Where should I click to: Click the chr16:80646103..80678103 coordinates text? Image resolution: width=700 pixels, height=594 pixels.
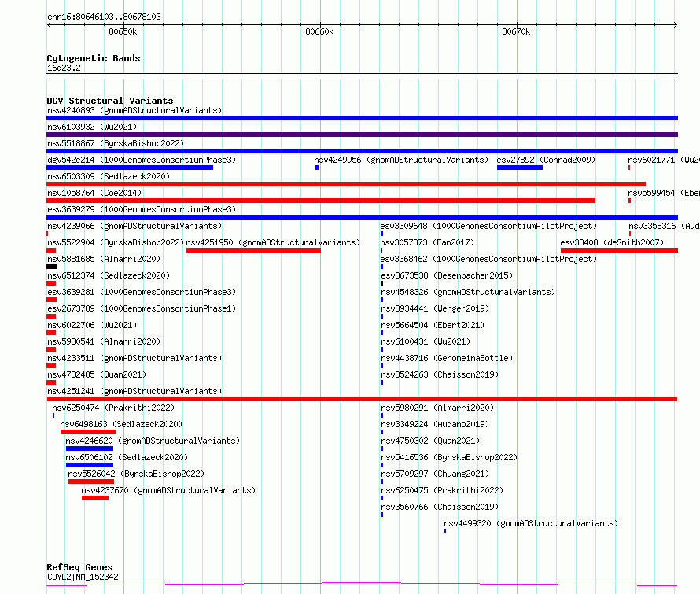[104, 17]
